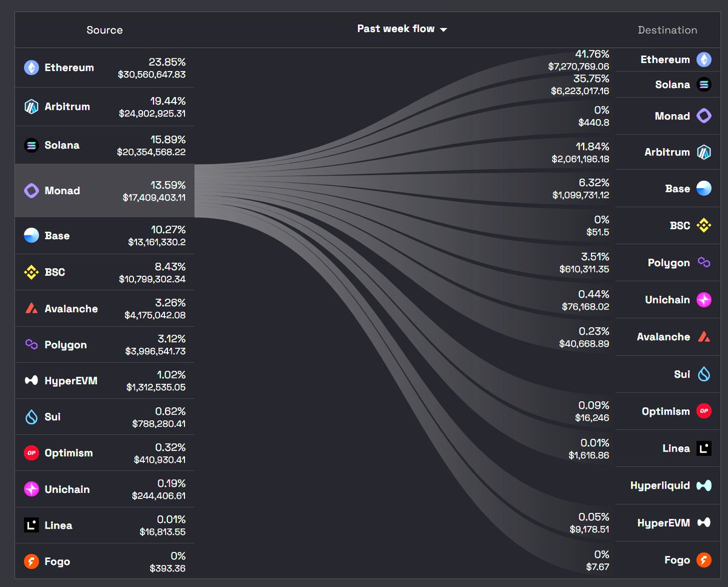Click the Base icon in Destination list
The image size is (728, 587).
(x=704, y=189)
